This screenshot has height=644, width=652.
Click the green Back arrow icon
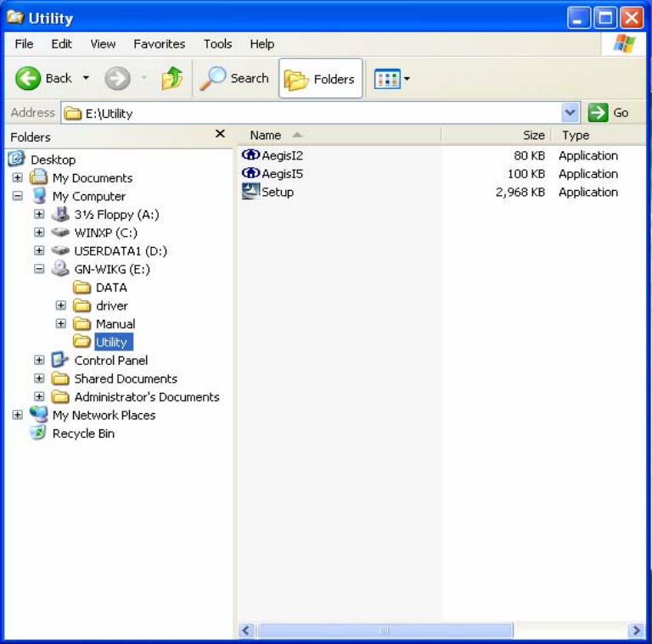[28, 78]
